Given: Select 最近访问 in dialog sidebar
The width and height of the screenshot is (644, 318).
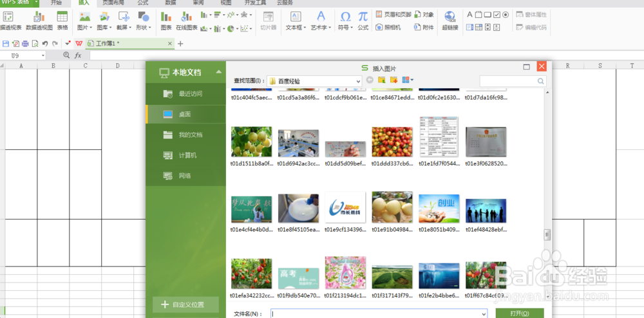Looking at the screenshot, I should click(x=185, y=93).
